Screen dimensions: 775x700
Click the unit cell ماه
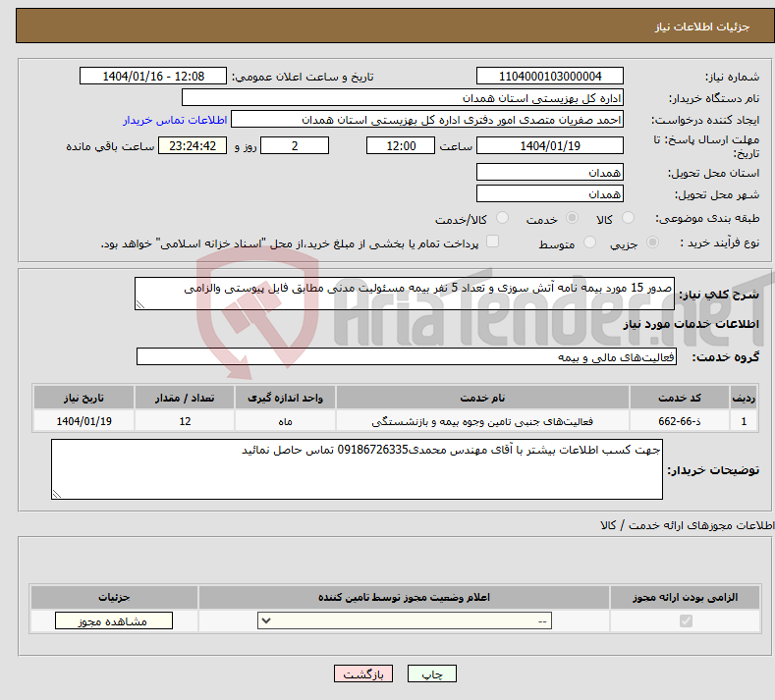coord(285,421)
